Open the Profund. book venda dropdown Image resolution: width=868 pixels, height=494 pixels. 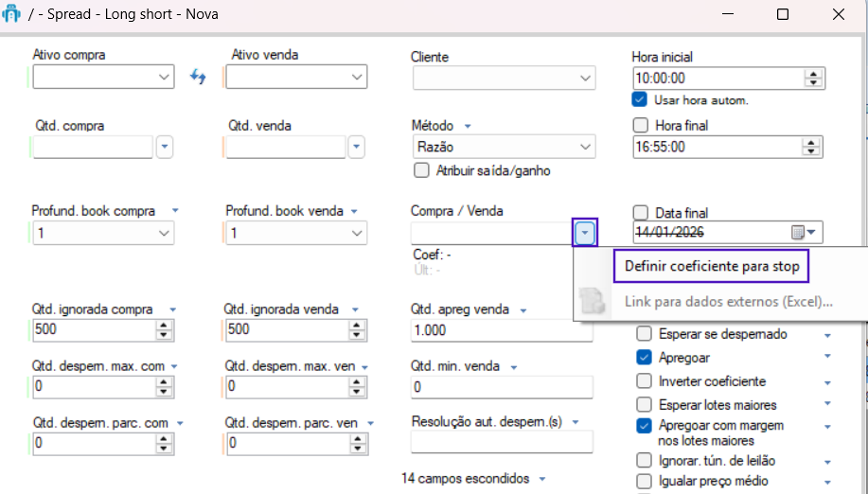click(x=357, y=233)
